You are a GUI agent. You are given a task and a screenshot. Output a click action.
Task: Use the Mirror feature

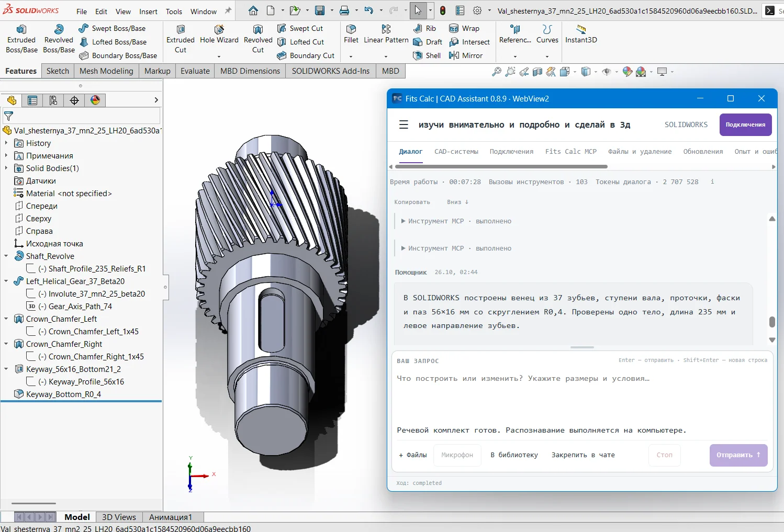coord(466,55)
